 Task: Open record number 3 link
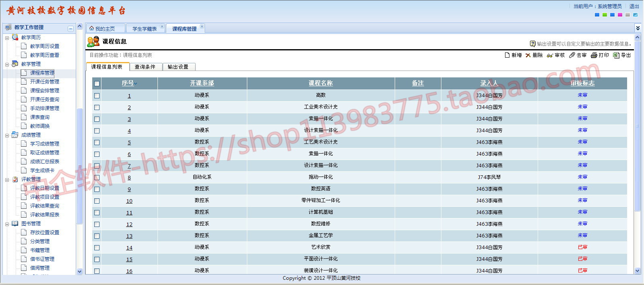point(129,119)
